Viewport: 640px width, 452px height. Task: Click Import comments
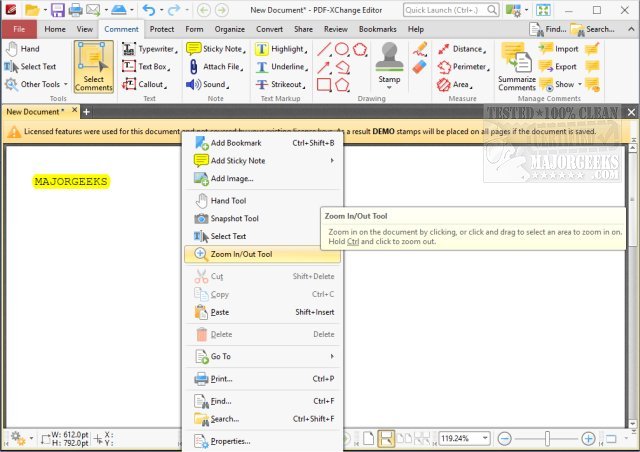point(558,49)
